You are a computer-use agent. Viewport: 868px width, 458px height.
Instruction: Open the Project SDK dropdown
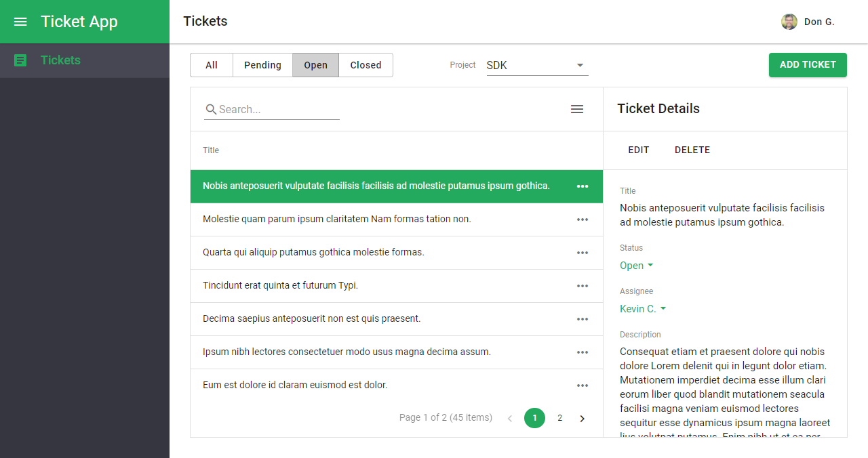(537, 65)
